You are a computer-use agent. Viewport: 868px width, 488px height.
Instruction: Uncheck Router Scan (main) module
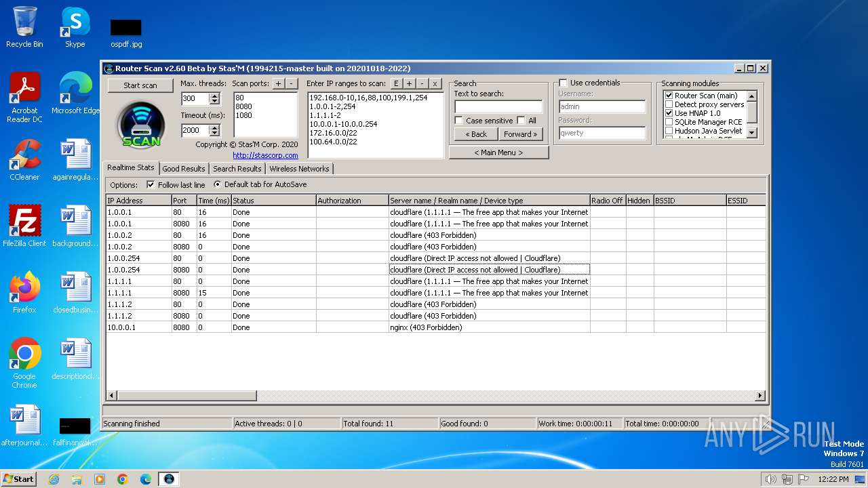(669, 96)
